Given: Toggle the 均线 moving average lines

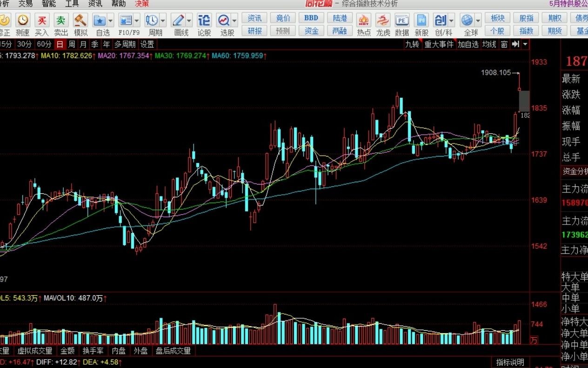Looking at the screenshot, I should tap(489, 44).
